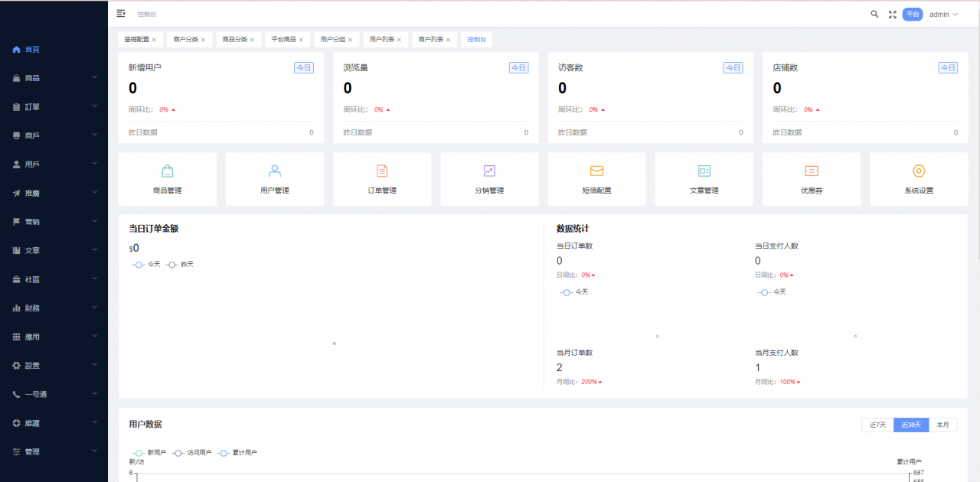The image size is (980, 482).
Task: Click the 用戶 person icon in sidebar
Action: 17,164
